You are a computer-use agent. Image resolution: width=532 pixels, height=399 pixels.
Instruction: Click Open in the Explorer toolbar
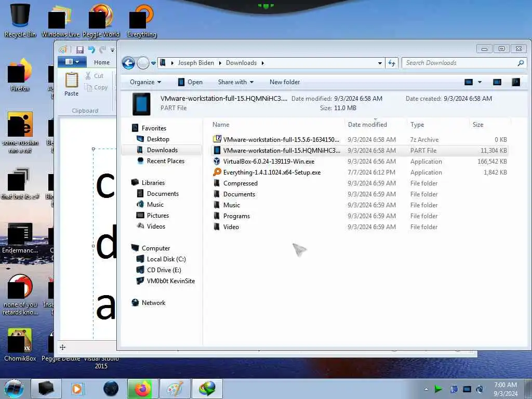190,82
